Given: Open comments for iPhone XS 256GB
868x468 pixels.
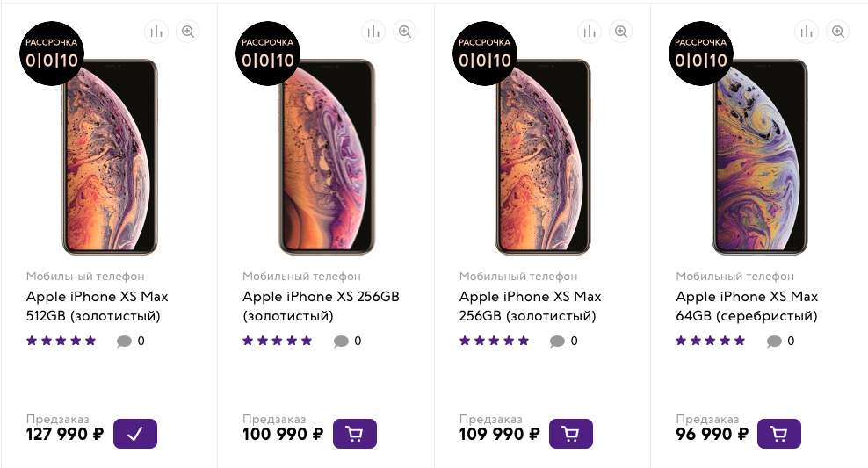Looking at the screenshot, I should pos(347,342).
